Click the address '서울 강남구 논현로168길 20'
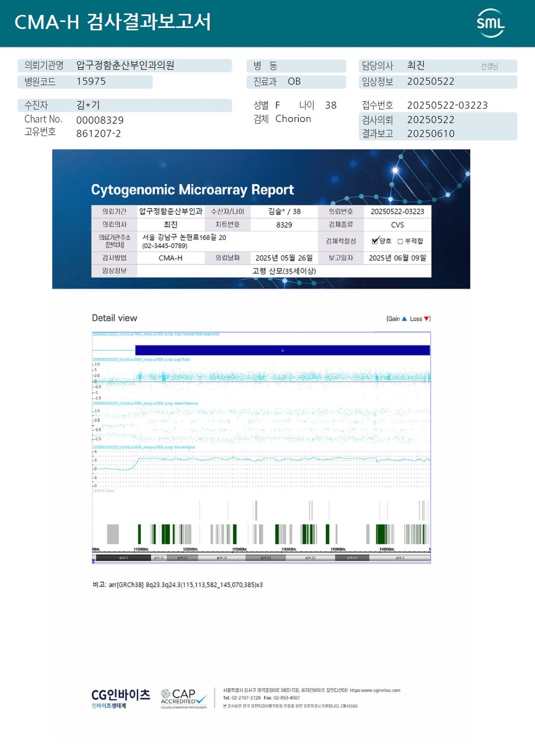 184,237
